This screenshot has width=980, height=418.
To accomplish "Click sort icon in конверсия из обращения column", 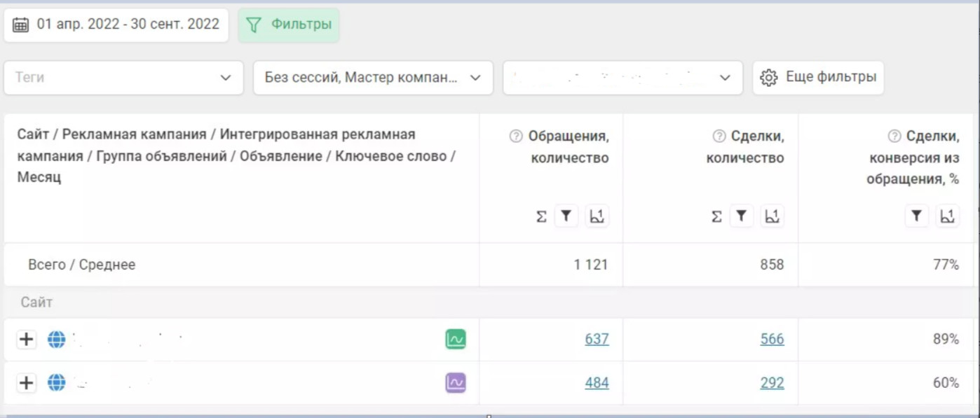I will coord(948,216).
